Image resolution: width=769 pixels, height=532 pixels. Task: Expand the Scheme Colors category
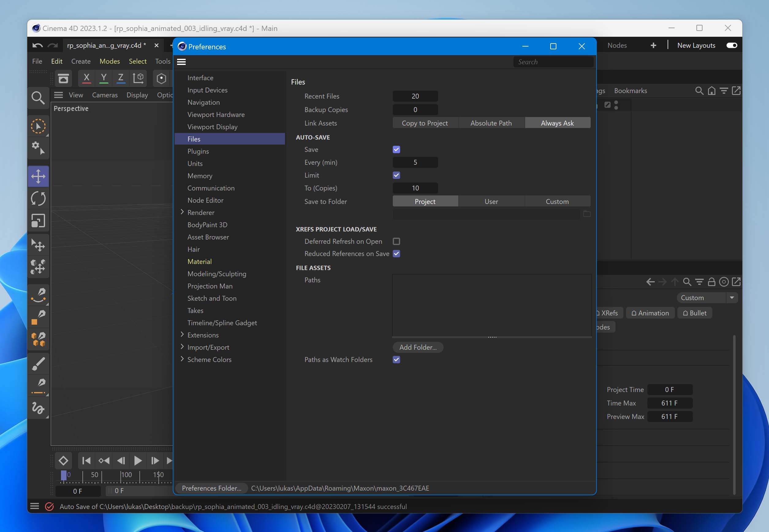coord(182,359)
